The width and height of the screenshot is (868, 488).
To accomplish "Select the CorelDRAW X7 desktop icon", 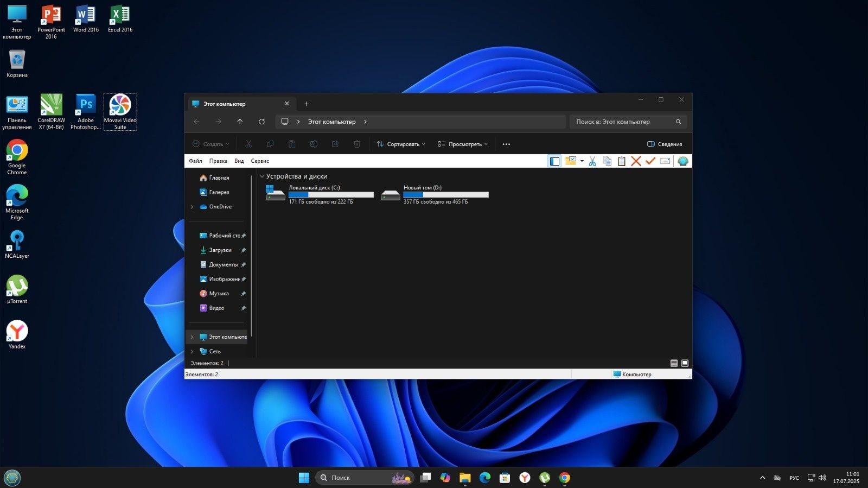I will [x=51, y=112].
